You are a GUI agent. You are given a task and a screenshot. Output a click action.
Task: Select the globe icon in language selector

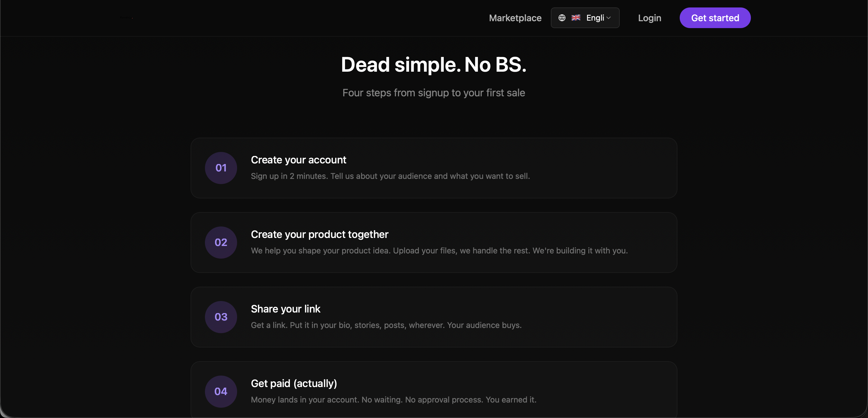(x=562, y=17)
